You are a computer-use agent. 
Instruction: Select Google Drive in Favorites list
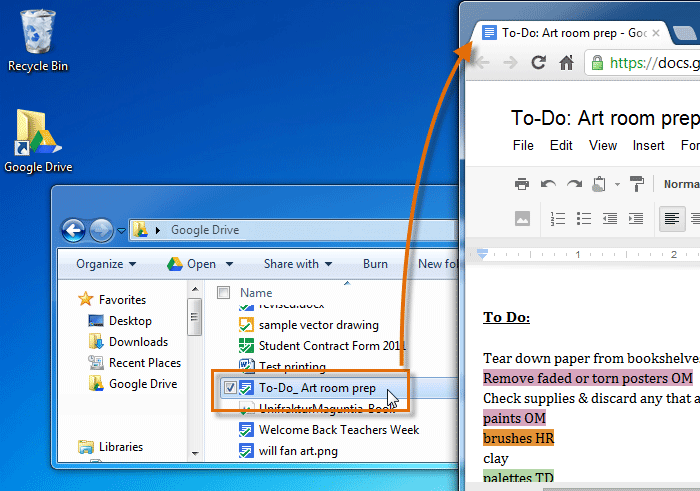(x=133, y=383)
